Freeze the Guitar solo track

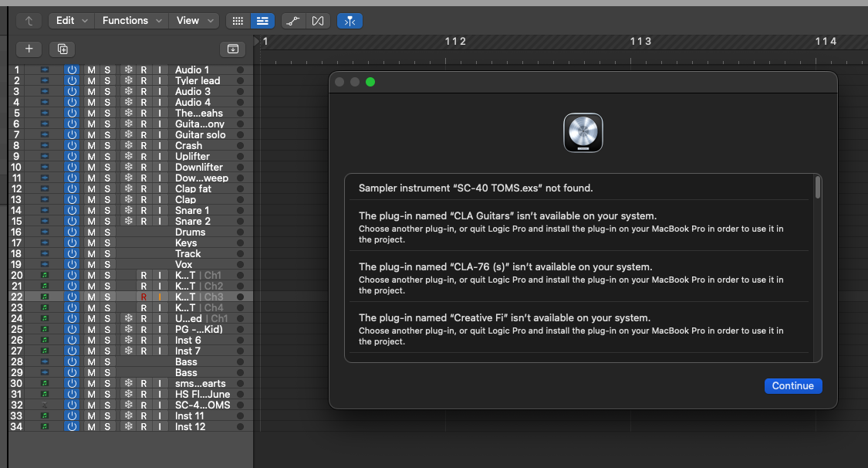tap(128, 134)
